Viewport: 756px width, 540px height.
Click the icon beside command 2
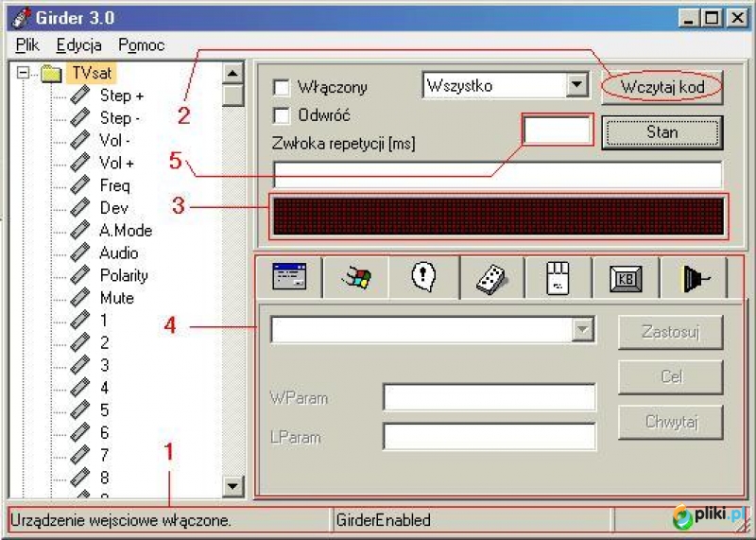tap(80, 342)
